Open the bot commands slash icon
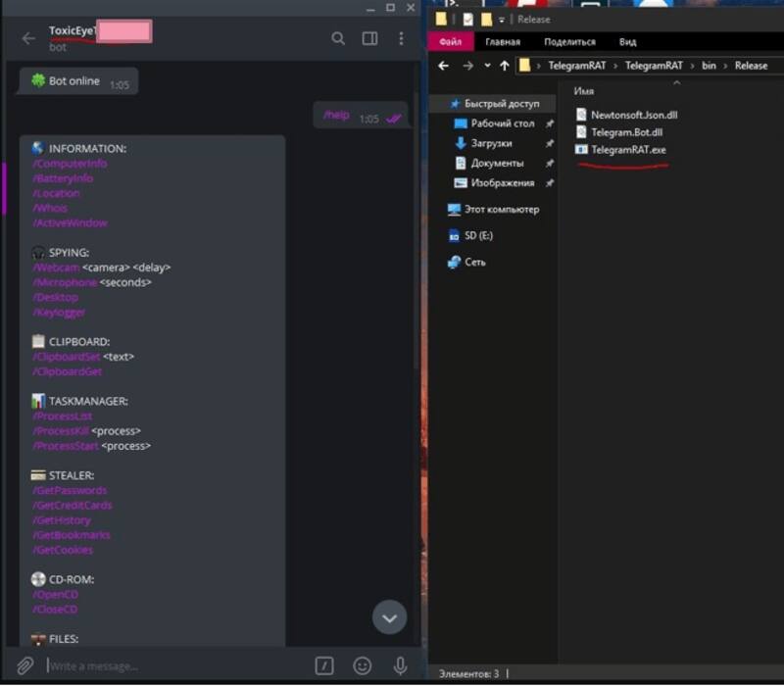Viewport: 784px width, 686px height. coord(324,665)
